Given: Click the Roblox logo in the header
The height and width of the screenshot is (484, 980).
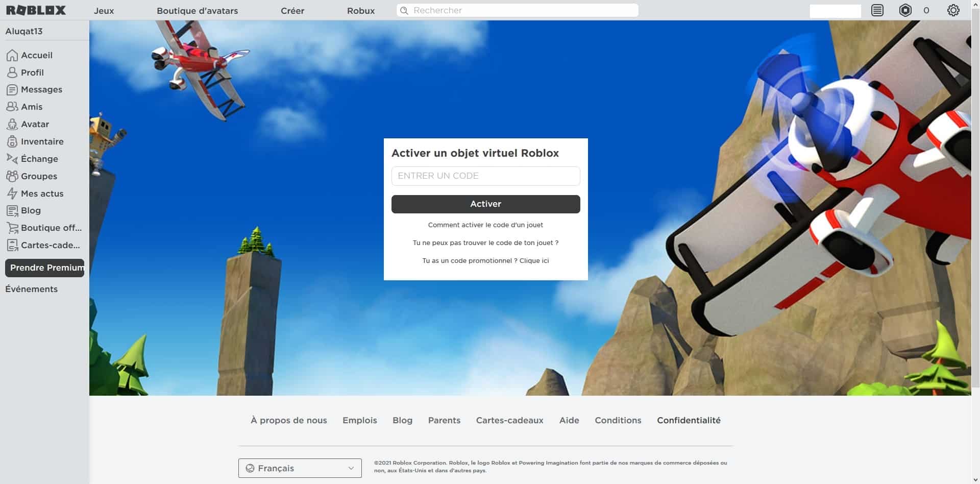Looking at the screenshot, I should pos(36,10).
